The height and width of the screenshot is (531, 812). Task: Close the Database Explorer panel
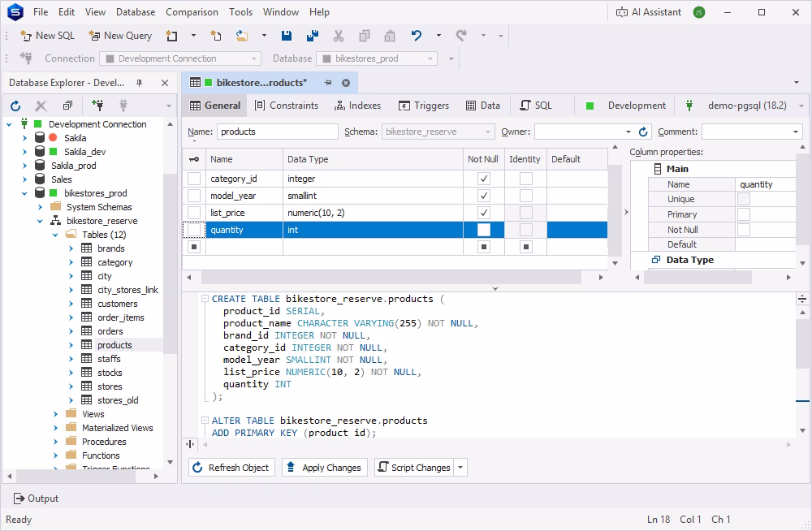[165, 83]
